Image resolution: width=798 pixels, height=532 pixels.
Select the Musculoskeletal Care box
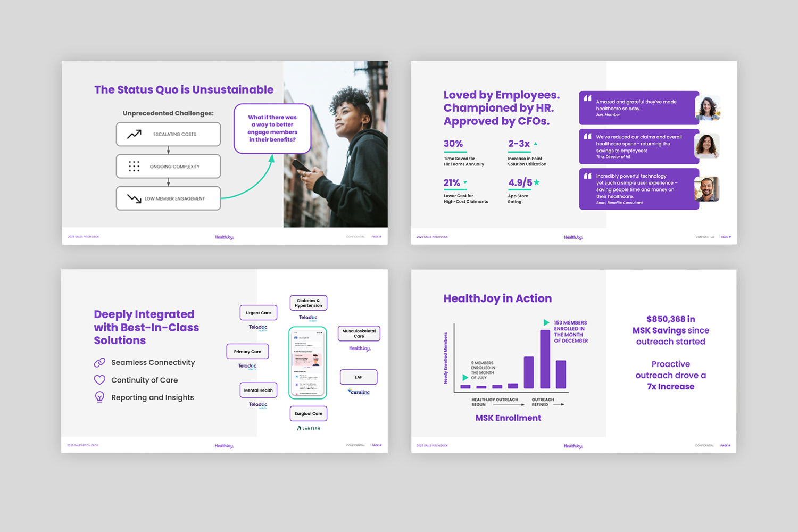click(x=359, y=333)
